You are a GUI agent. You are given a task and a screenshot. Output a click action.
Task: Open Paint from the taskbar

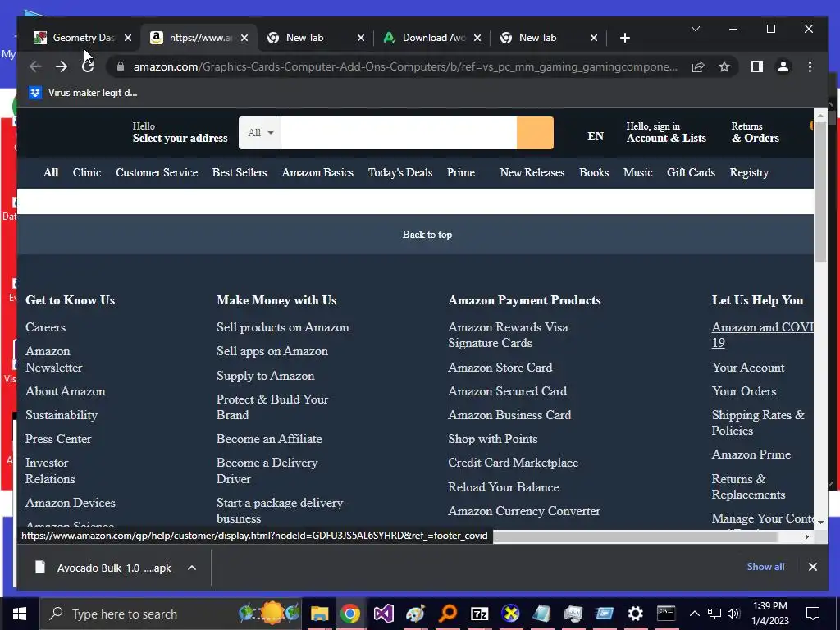click(x=415, y=614)
